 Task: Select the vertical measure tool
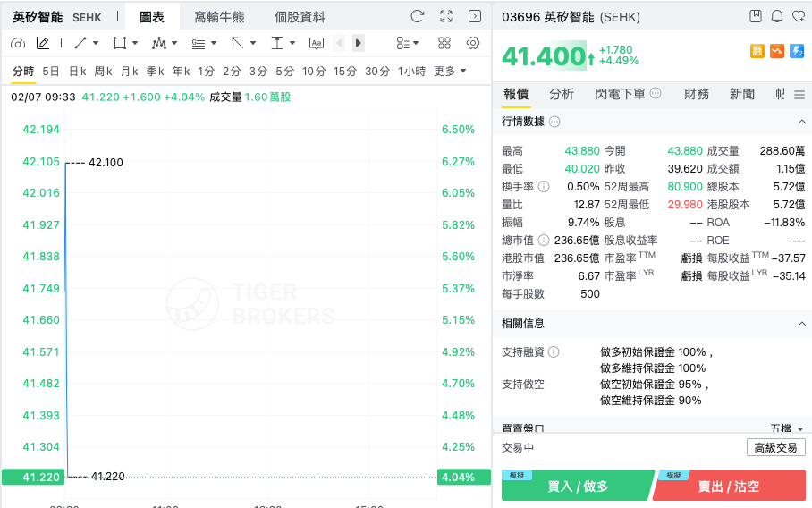[277, 43]
